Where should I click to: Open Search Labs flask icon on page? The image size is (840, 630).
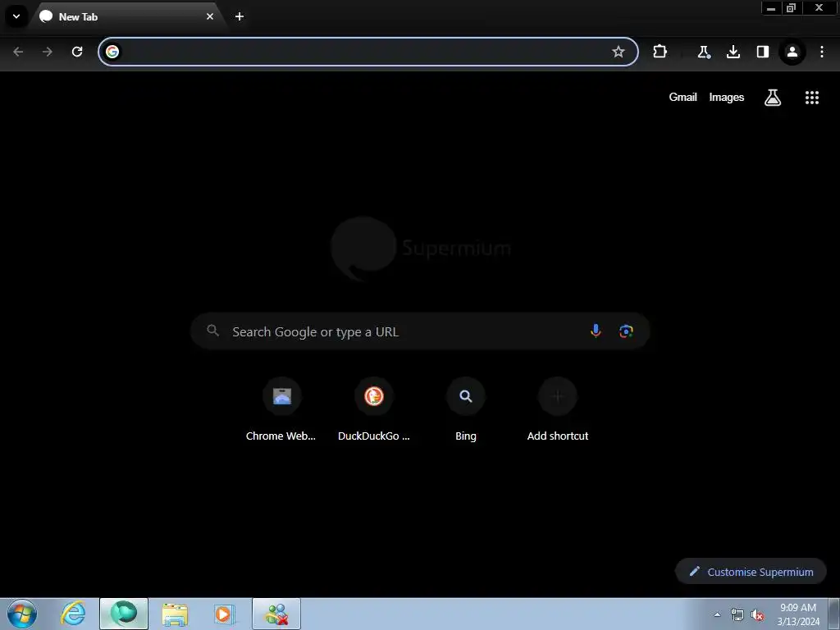pos(773,98)
